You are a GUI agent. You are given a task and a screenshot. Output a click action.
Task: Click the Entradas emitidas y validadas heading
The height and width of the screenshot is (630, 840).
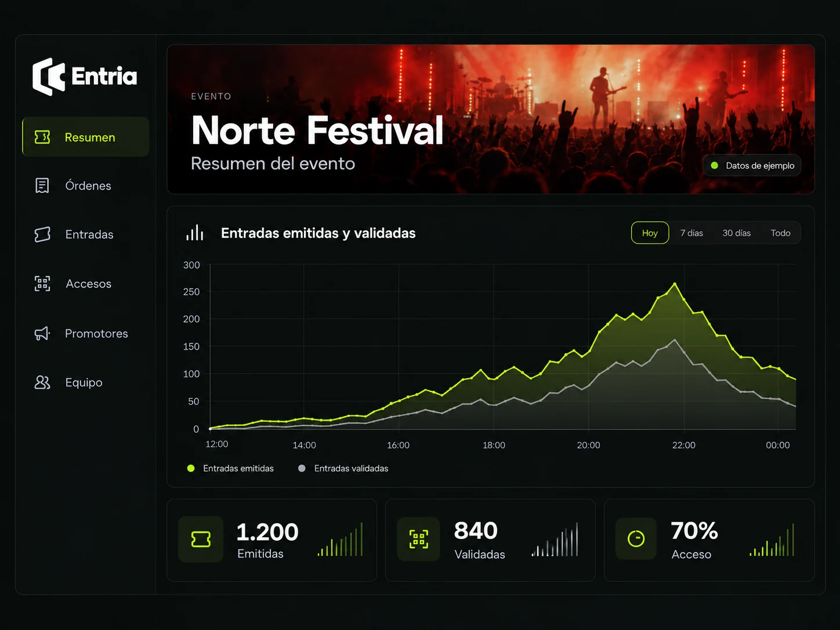click(318, 233)
